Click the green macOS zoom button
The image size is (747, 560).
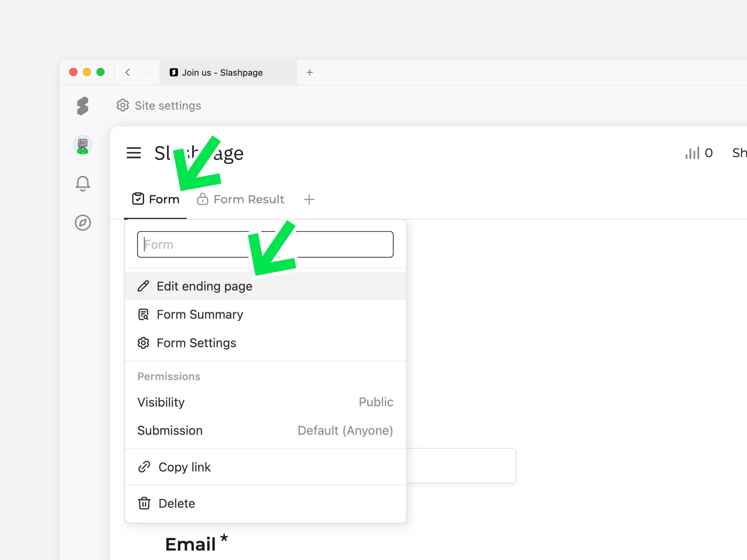[100, 72]
